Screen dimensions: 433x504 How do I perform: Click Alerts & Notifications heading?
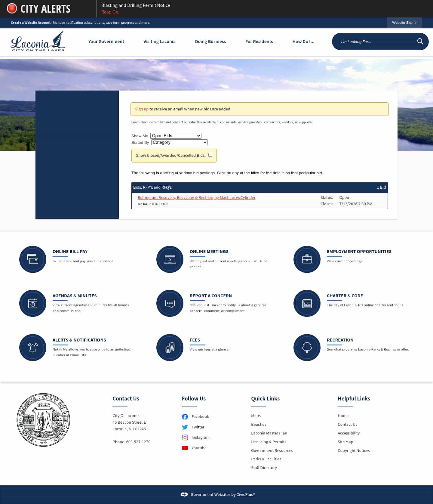click(x=79, y=340)
